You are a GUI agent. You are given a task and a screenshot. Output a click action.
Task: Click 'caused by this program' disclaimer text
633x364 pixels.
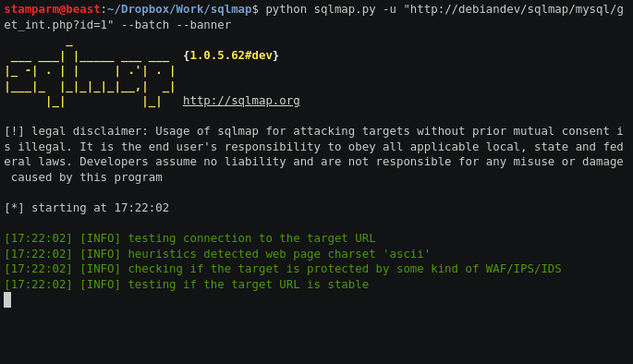click(x=86, y=177)
